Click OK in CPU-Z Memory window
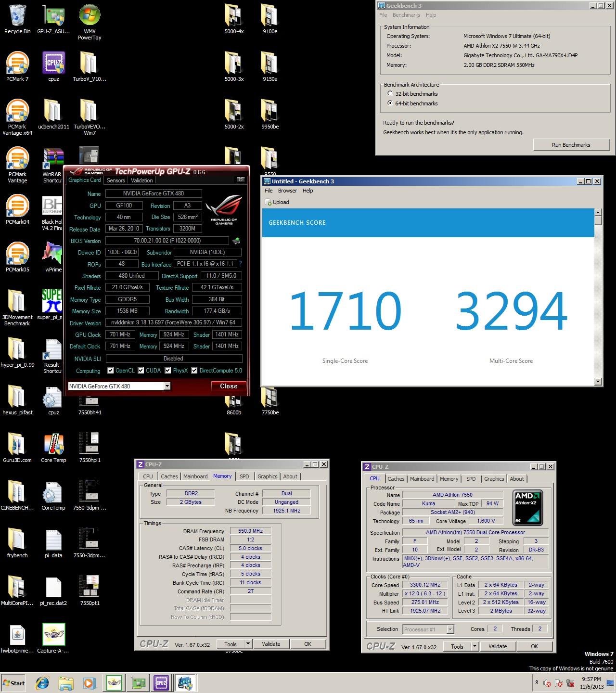Image resolution: width=616 pixels, height=693 pixels. click(x=308, y=644)
